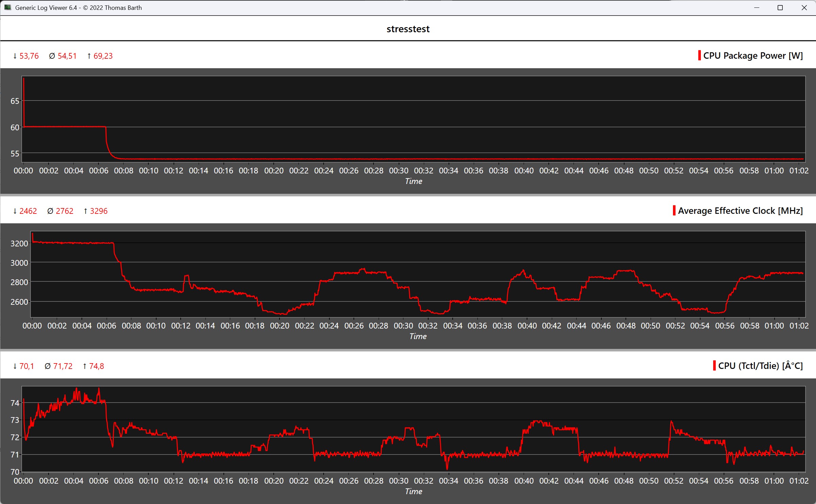Click the Time axis label under clock chart
This screenshot has width=816, height=504.
pyautogui.click(x=418, y=336)
